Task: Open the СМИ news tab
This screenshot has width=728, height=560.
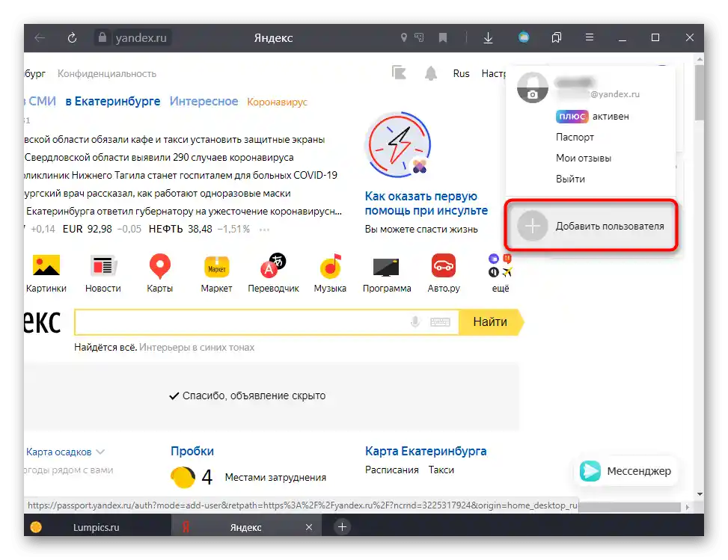Action: pyautogui.click(x=41, y=101)
